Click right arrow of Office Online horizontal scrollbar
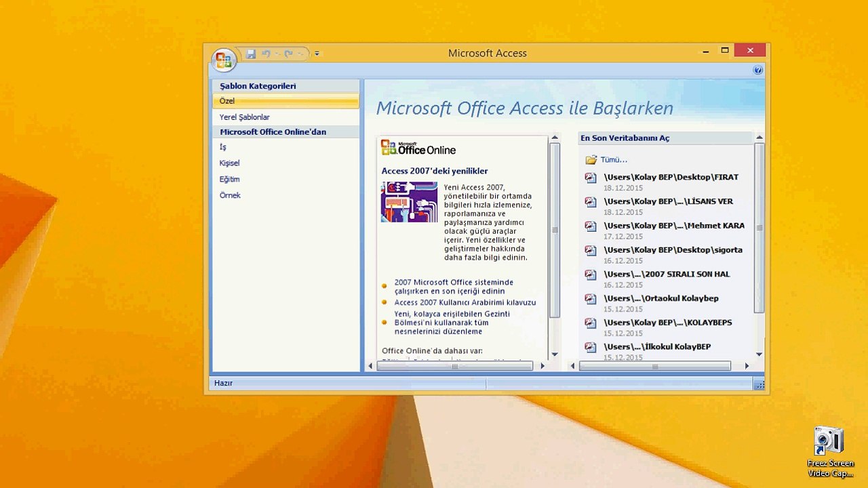The height and width of the screenshot is (488, 868). click(x=542, y=366)
